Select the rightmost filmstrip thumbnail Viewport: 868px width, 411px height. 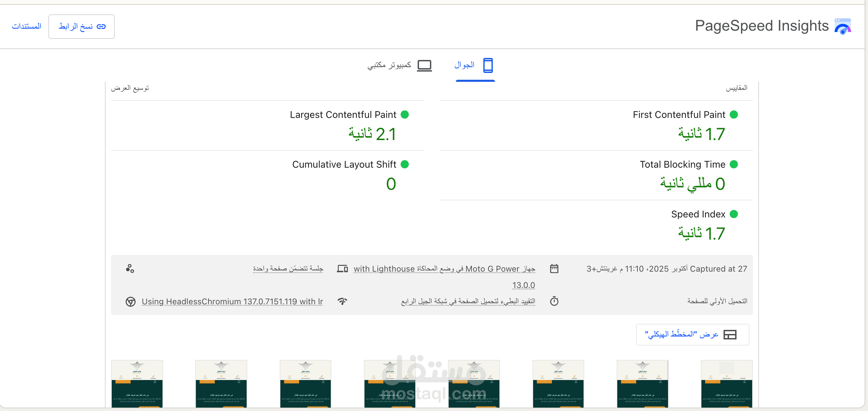tap(726, 383)
